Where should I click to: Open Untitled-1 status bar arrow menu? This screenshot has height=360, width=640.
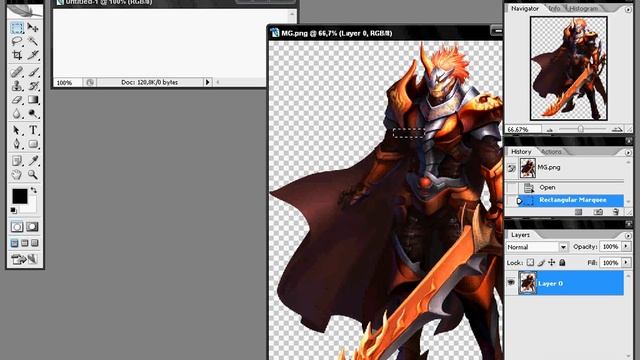pyautogui.click(x=207, y=82)
